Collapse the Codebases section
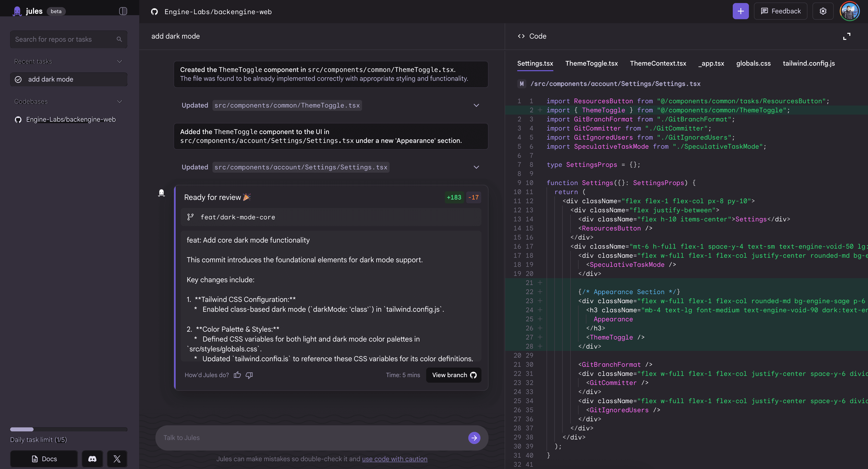This screenshot has width=868, height=469. 120,101
